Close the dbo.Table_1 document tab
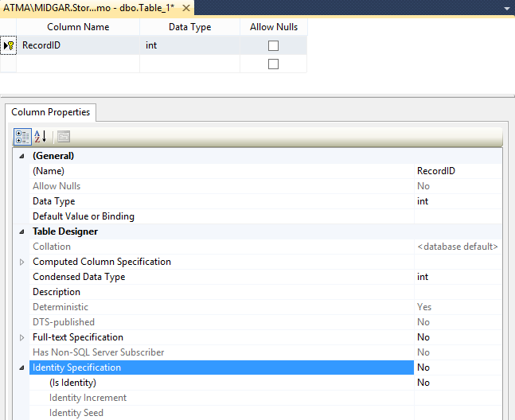 point(185,7)
